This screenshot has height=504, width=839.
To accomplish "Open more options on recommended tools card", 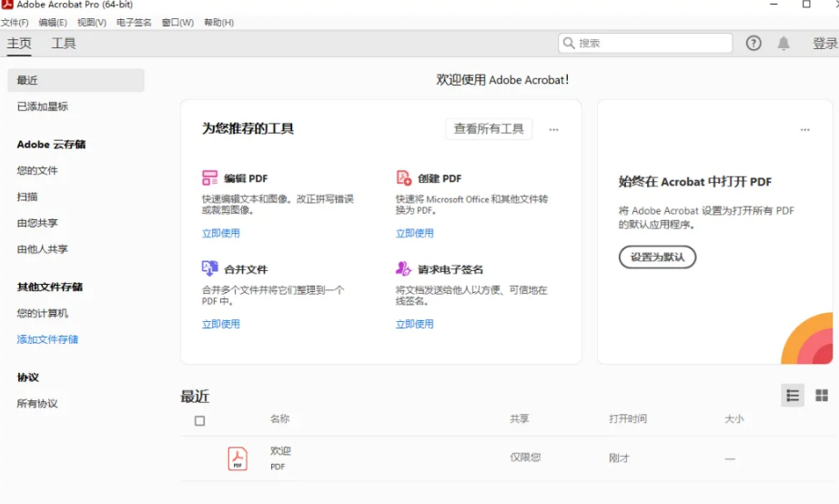I will pyautogui.click(x=554, y=129).
